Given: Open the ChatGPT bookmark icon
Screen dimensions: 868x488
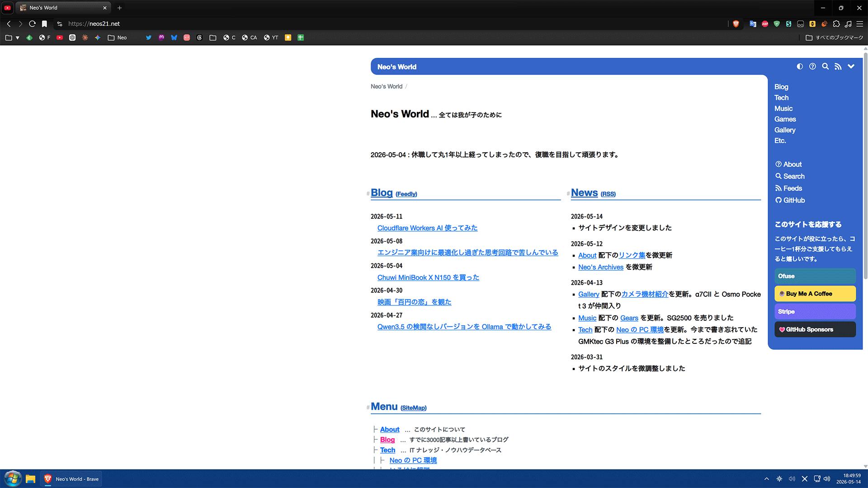Looking at the screenshot, I should [x=72, y=38].
